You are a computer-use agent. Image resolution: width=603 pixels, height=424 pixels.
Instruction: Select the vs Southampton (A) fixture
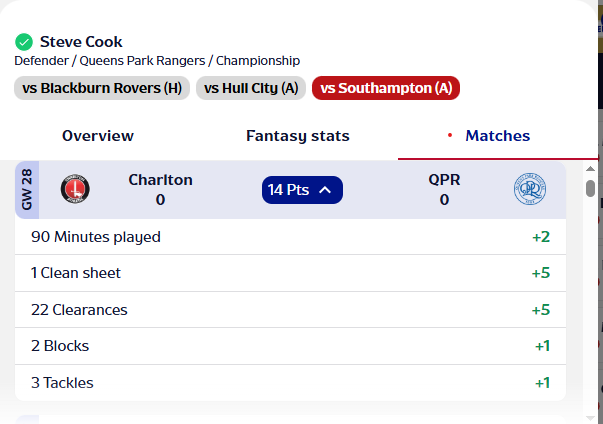tap(386, 88)
